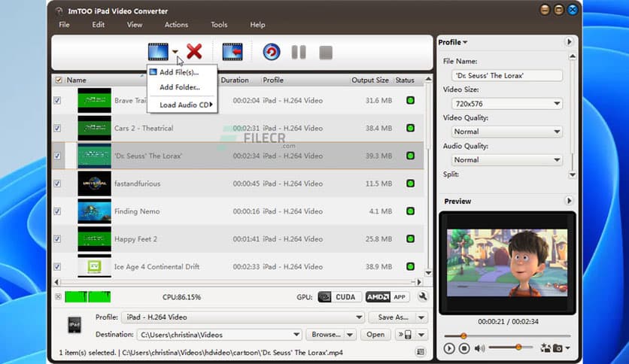
Task: Play the preview video
Action: (x=449, y=348)
